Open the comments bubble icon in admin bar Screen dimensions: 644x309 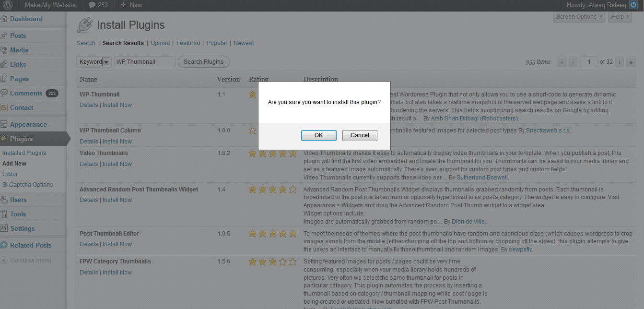point(92,5)
